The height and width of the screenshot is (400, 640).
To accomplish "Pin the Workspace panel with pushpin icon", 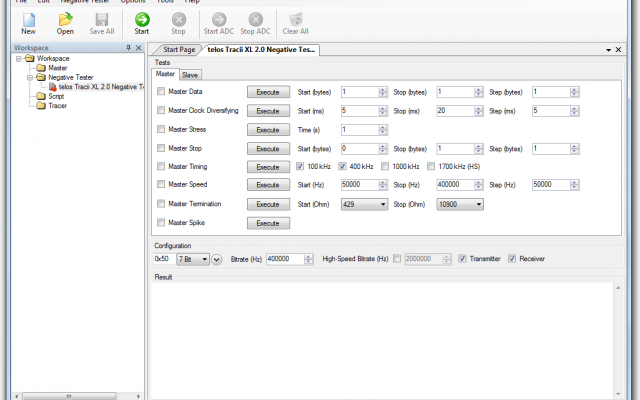I will [128, 48].
